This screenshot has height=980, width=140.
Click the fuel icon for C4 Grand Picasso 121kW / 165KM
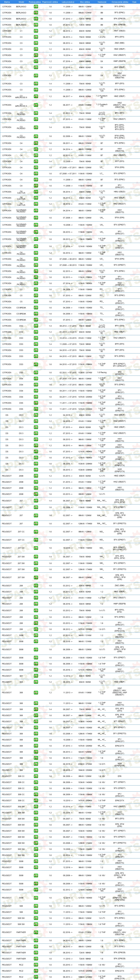tap(36, 246)
